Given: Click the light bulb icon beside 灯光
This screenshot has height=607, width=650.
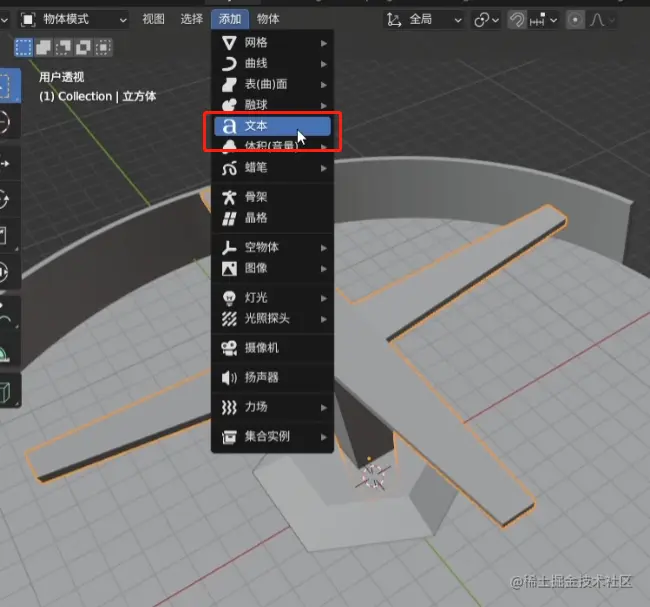Looking at the screenshot, I should [229, 298].
